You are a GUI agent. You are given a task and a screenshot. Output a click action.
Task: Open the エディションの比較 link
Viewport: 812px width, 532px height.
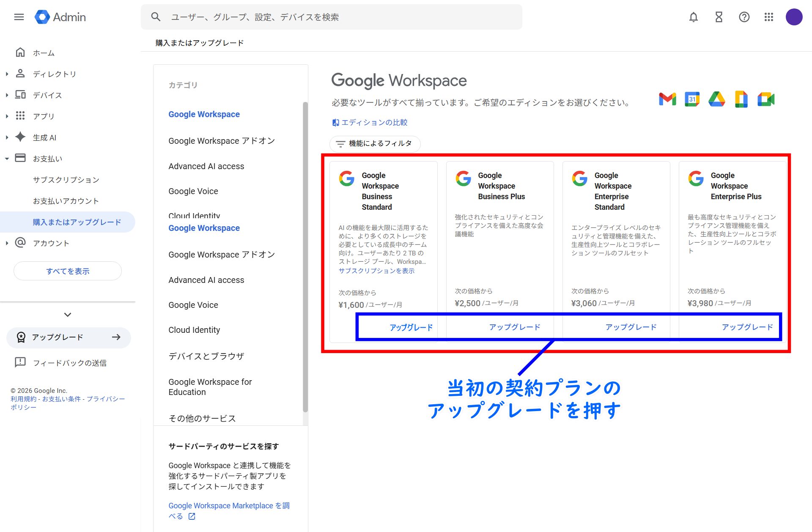point(374,122)
